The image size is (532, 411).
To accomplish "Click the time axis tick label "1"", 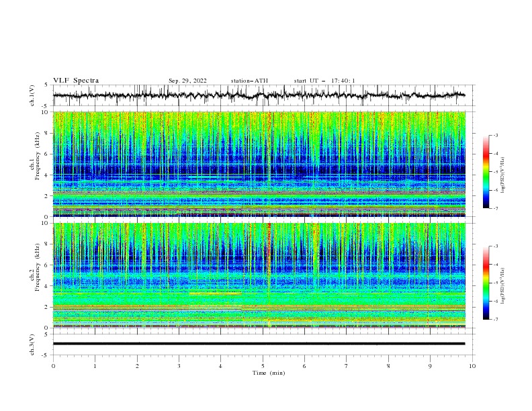I will (x=95, y=366).
